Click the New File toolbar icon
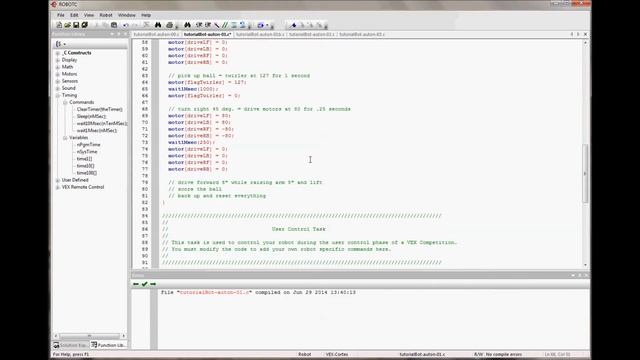Screen dimensions: 640x360 coord(59,25)
